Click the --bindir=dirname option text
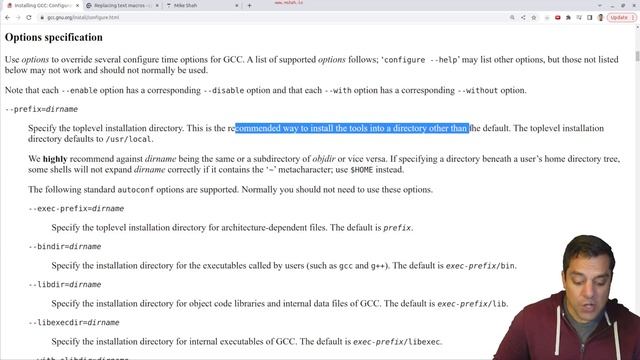Image resolution: width=640 pixels, height=360 pixels. pos(64,247)
